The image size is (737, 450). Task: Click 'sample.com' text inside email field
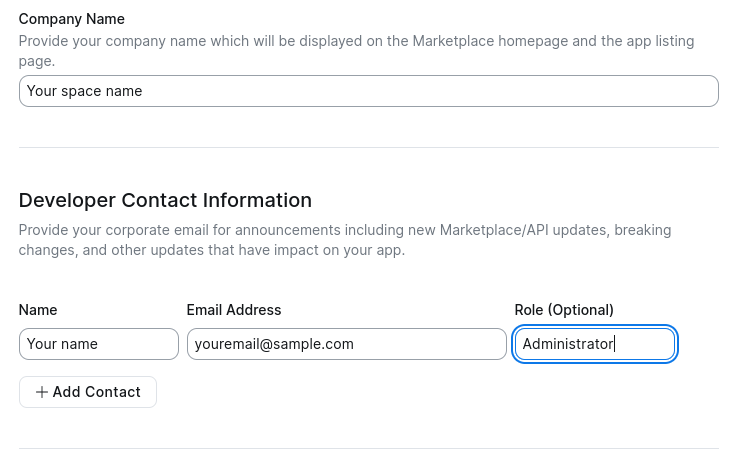tap(318, 344)
